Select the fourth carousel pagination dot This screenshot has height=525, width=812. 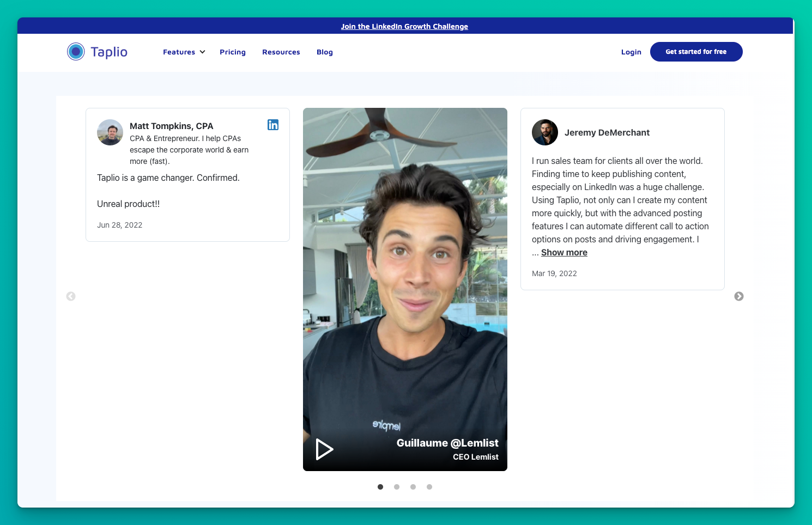click(x=429, y=487)
